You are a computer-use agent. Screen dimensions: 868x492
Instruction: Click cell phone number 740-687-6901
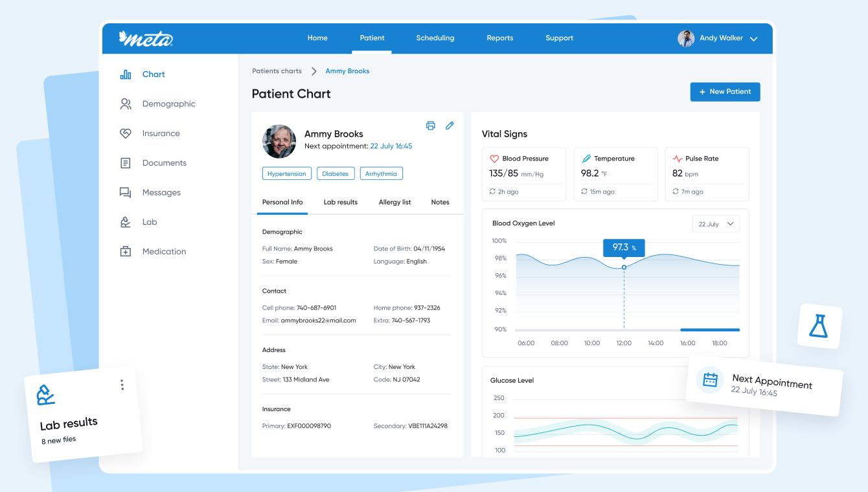pos(316,308)
